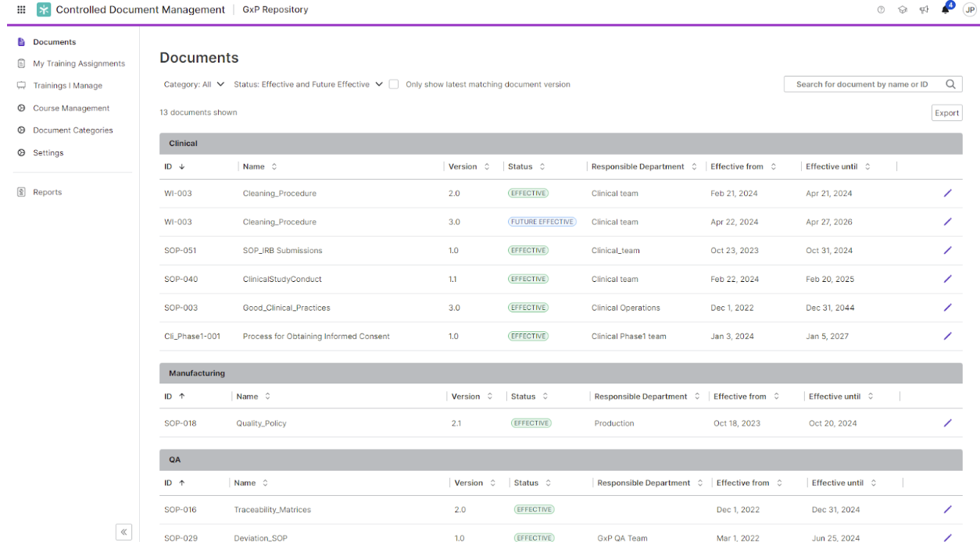
Task: Enable only show latest matching version
Action: coord(394,84)
